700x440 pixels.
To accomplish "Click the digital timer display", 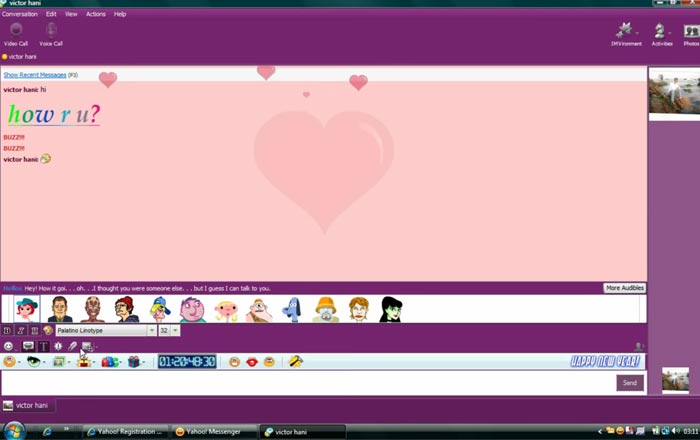I will click(x=187, y=361).
